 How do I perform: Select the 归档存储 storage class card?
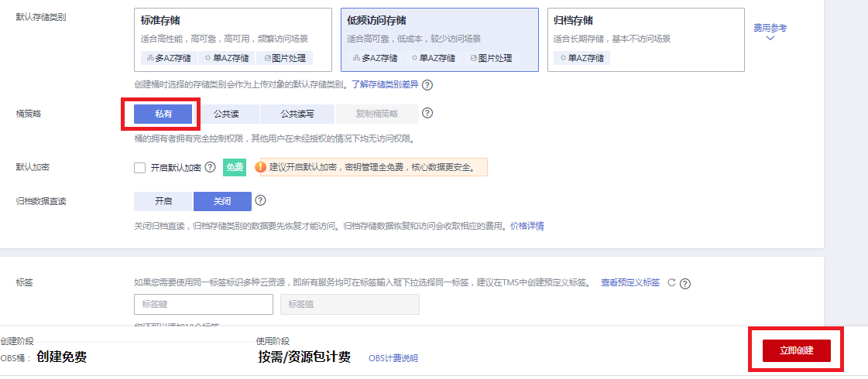(646, 40)
